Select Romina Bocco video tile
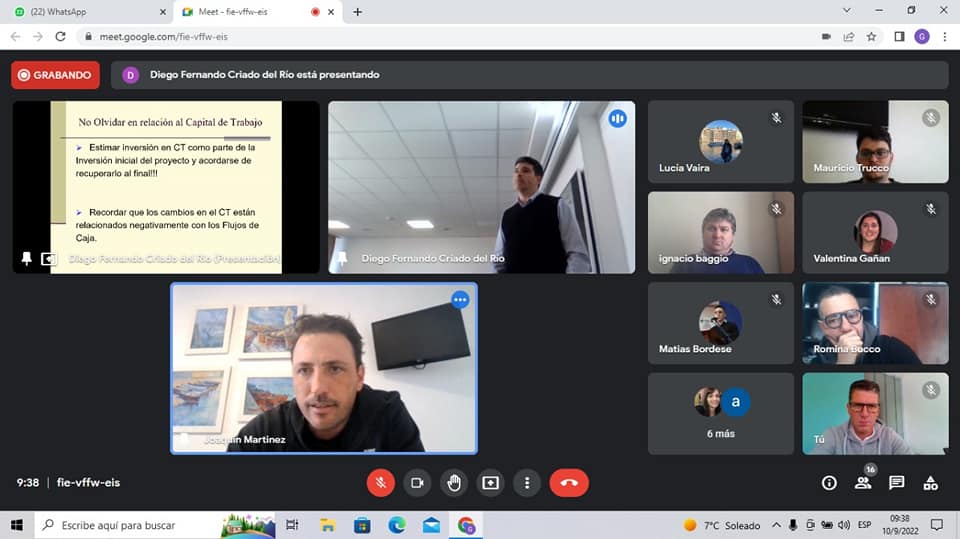This screenshot has width=960, height=539. pyautogui.click(x=876, y=323)
